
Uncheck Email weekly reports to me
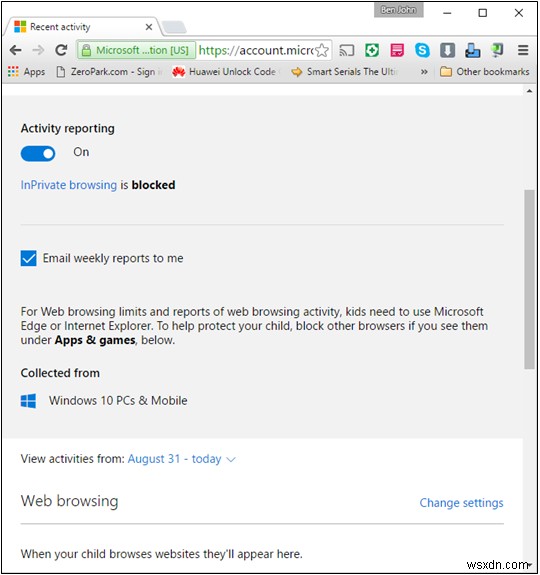pyautogui.click(x=28, y=258)
